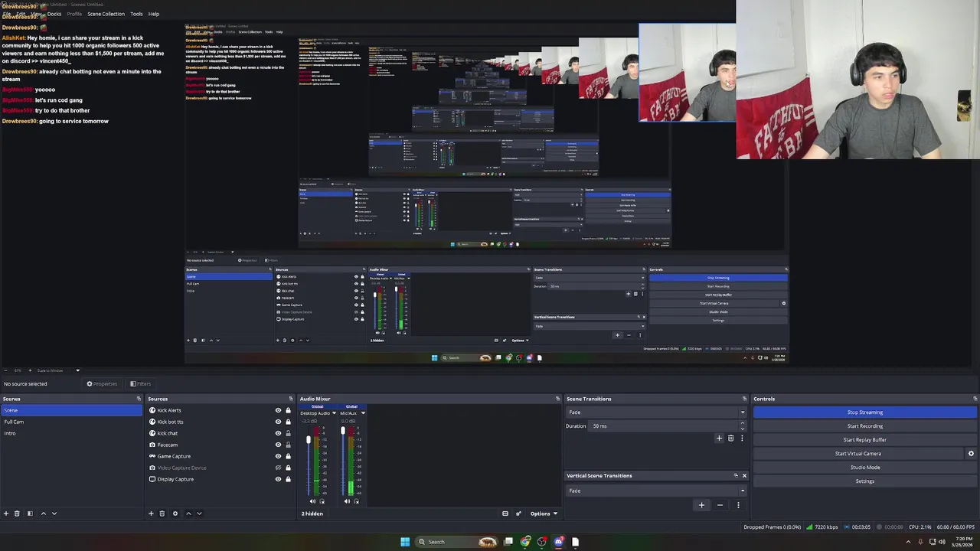
Task: Move scene down arrow in Scenes panel
Action: coord(54,514)
